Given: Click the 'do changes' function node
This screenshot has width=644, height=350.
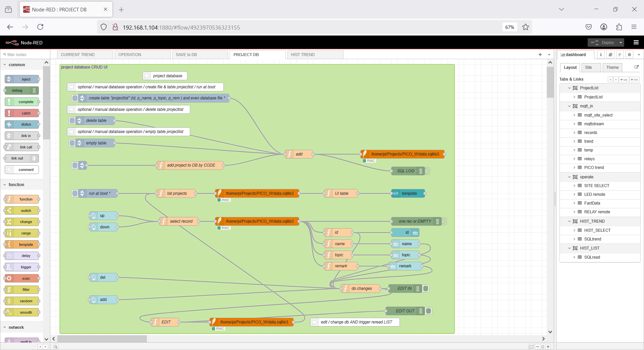Looking at the screenshot, I should pos(361,289).
